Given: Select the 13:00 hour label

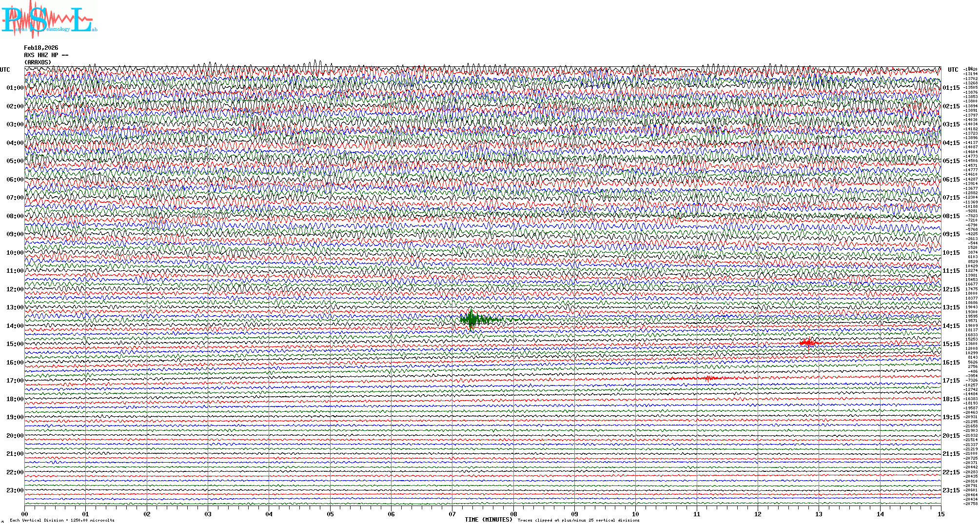Looking at the screenshot, I should click(x=15, y=307).
